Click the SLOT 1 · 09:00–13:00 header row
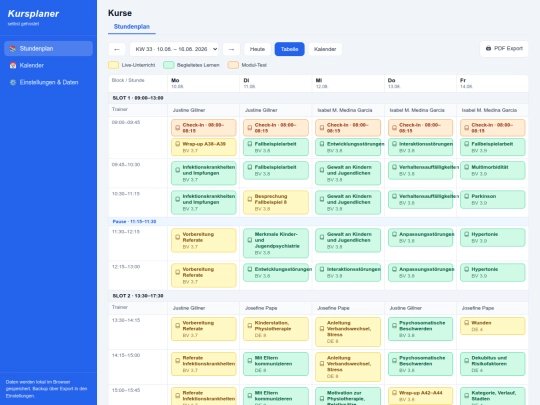The height and width of the screenshot is (405, 540). click(318, 98)
